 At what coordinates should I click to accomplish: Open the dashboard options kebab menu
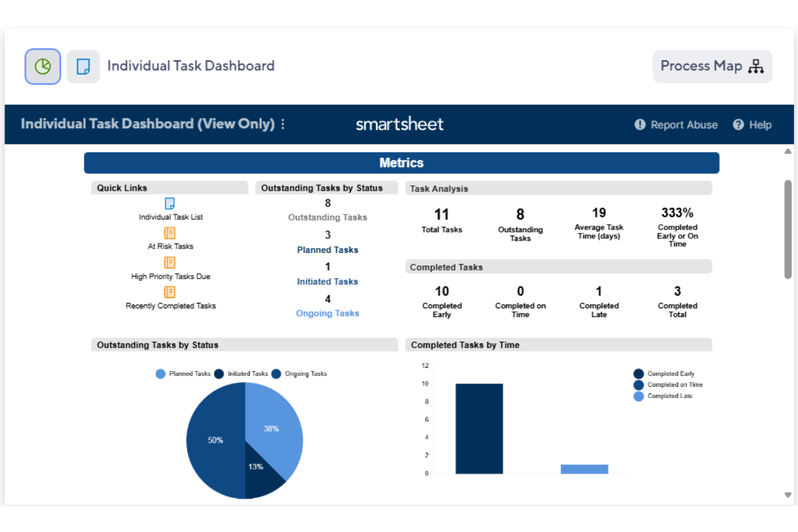click(283, 124)
